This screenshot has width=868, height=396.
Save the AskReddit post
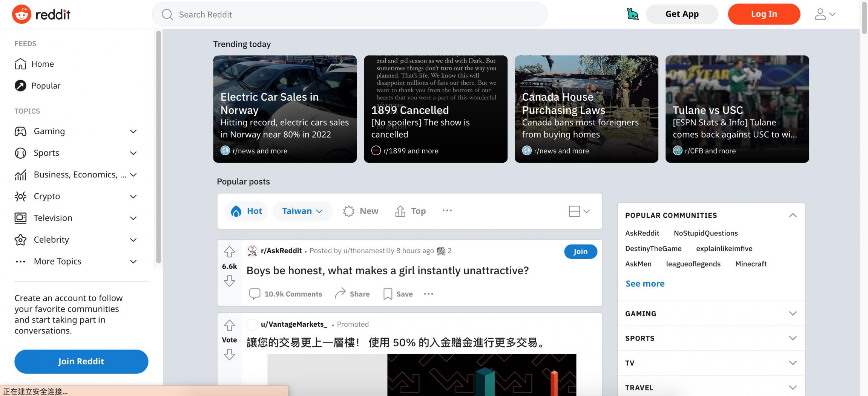pos(398,294)
